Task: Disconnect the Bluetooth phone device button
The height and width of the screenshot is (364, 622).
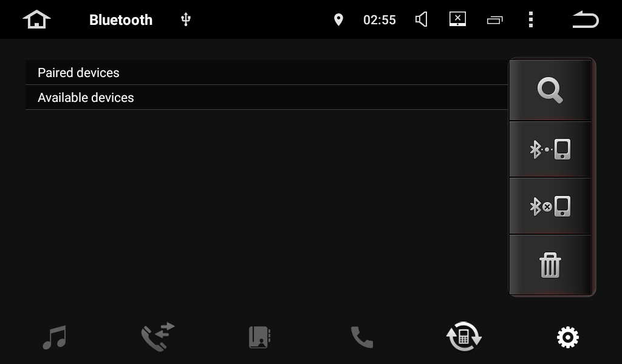Action: 550,206
